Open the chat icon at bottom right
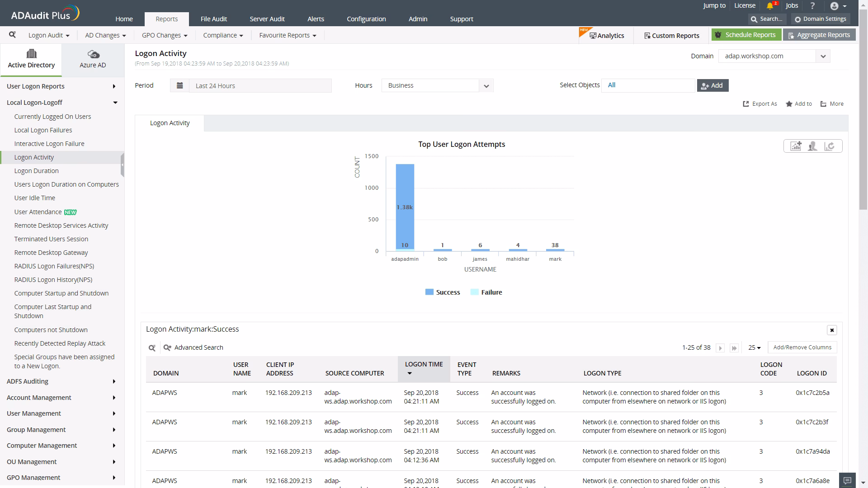868x488 pixels. pyautogui.click(x=847, y=480)
